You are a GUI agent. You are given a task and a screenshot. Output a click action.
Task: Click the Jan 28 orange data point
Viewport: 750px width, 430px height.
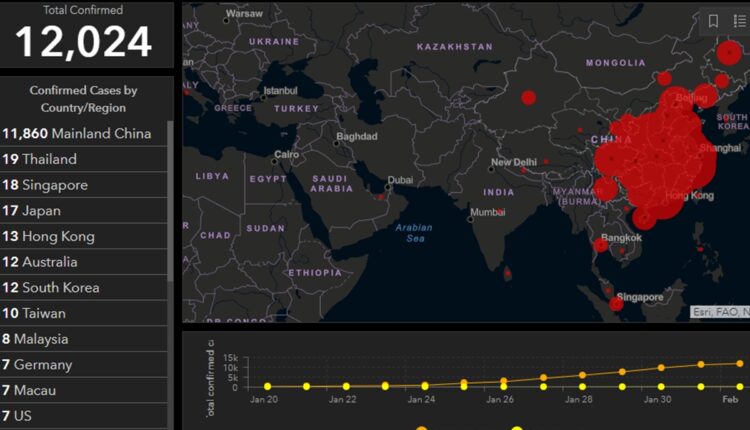coord(582,375)
